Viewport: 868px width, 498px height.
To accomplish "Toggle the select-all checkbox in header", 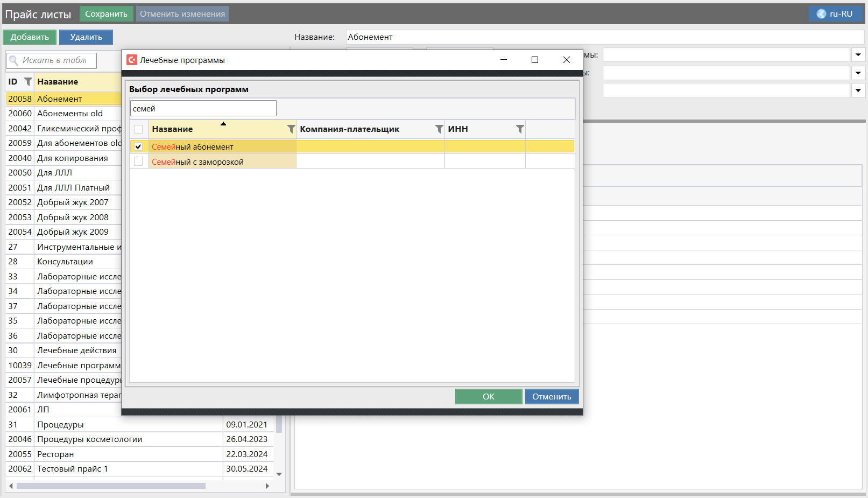I will (x=138, y=129).
